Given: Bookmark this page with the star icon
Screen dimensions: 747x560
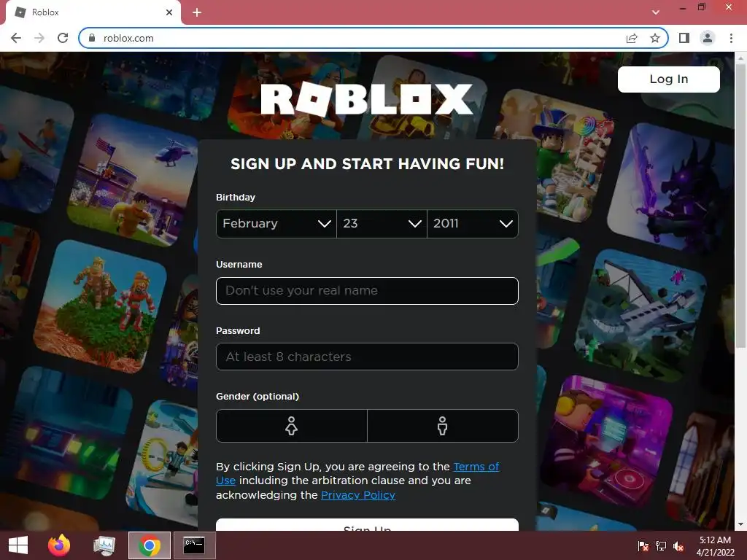Looking at the screenshot, I should (655, 38).
